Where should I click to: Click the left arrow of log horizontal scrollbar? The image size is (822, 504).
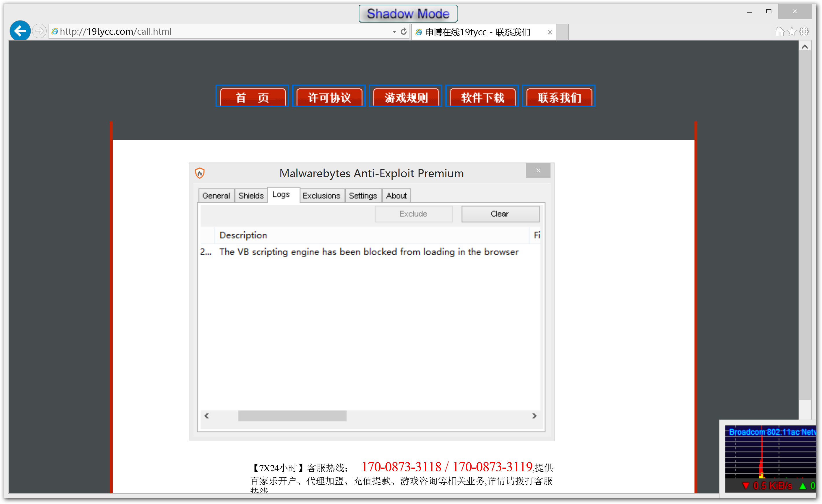click(207, 416)
